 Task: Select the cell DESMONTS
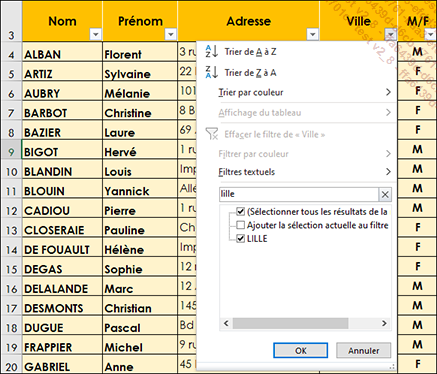pyautogui.click(x=62, y=306)
